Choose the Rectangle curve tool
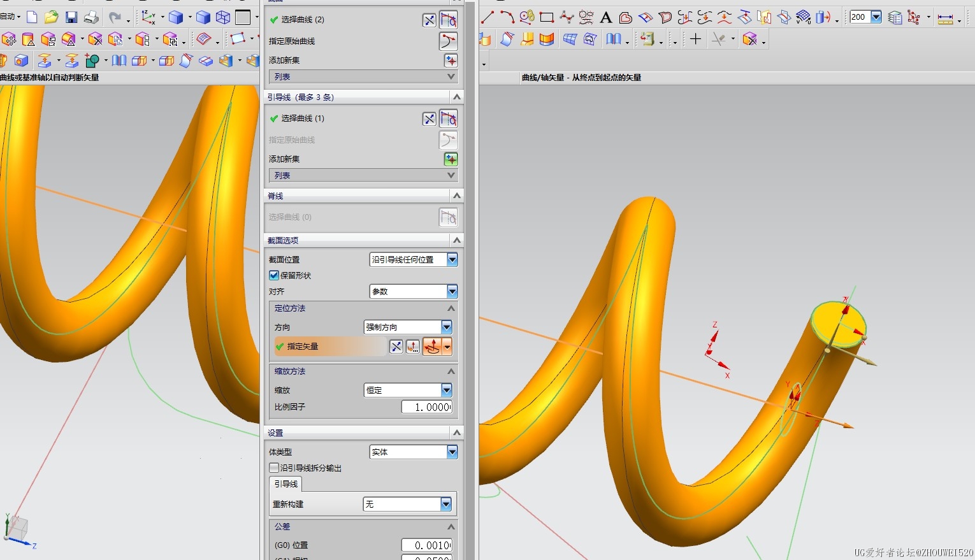975x560 pixels. pyautogui.click(x=547, y=17)
